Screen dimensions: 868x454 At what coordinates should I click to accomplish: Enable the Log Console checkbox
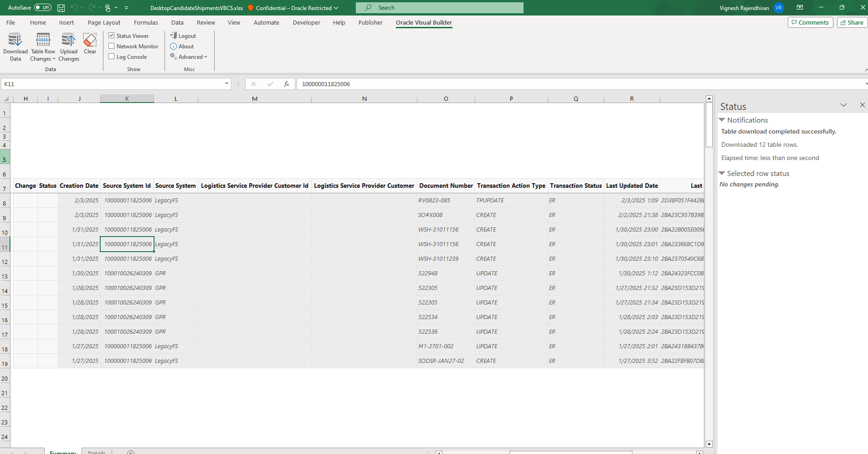pyautogui.click(x=112, y=57)
